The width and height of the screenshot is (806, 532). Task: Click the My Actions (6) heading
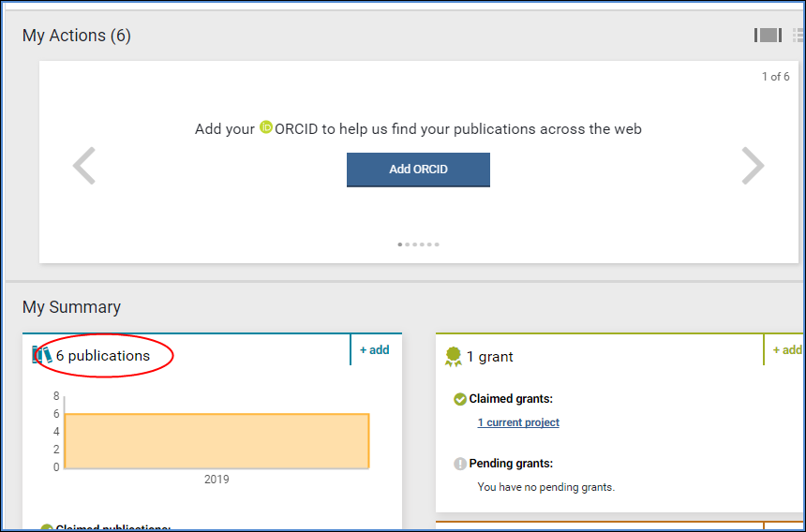(x=77, y=36)
